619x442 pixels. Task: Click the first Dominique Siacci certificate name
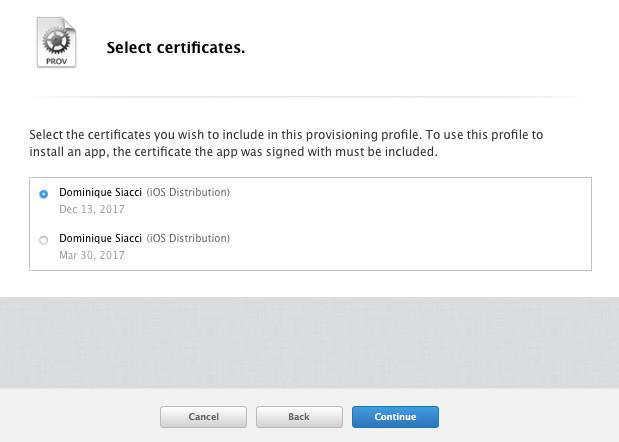pos(100,192)
